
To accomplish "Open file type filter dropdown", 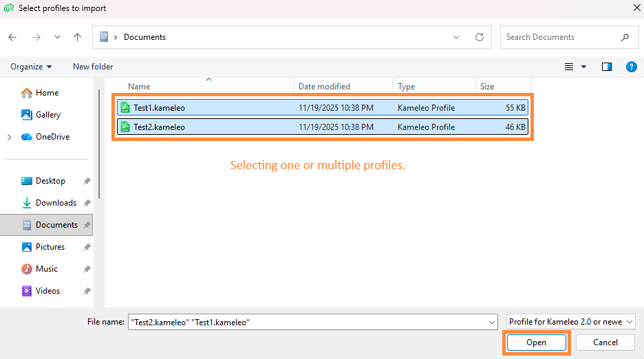I will coord(571,322).
